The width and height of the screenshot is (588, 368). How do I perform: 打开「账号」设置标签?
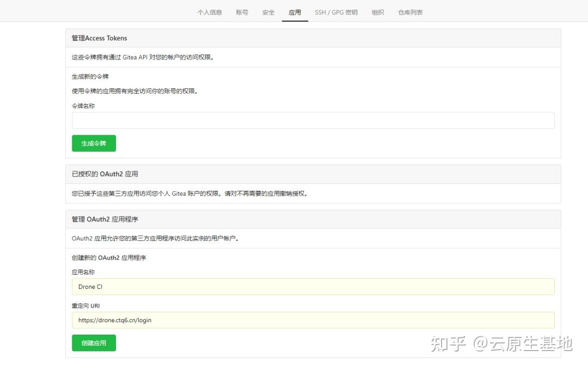[242, 11]
